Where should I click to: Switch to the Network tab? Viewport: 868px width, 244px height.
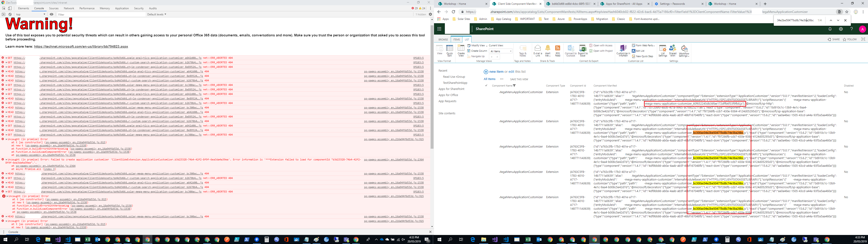pyautogui.click(x=69, y=8)
